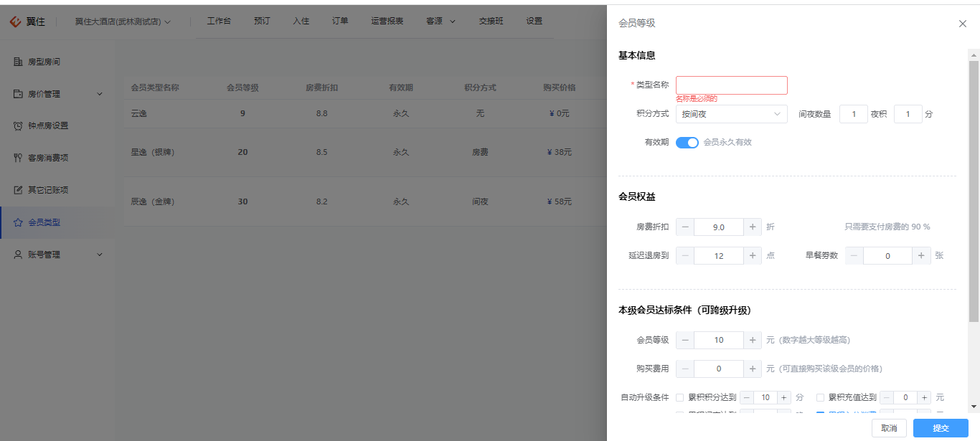
Task: Decrease 累积充值达到 value with minus
Action: [887, 397]
